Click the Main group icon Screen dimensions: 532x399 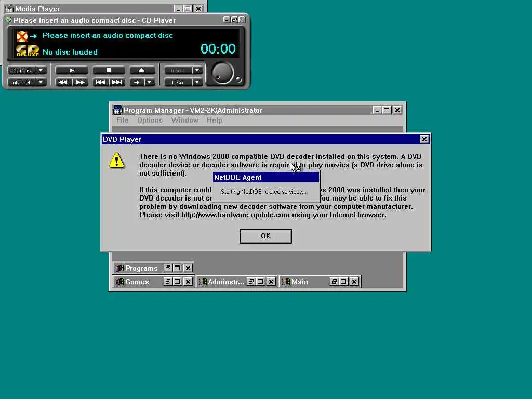(x=286, y=282)
